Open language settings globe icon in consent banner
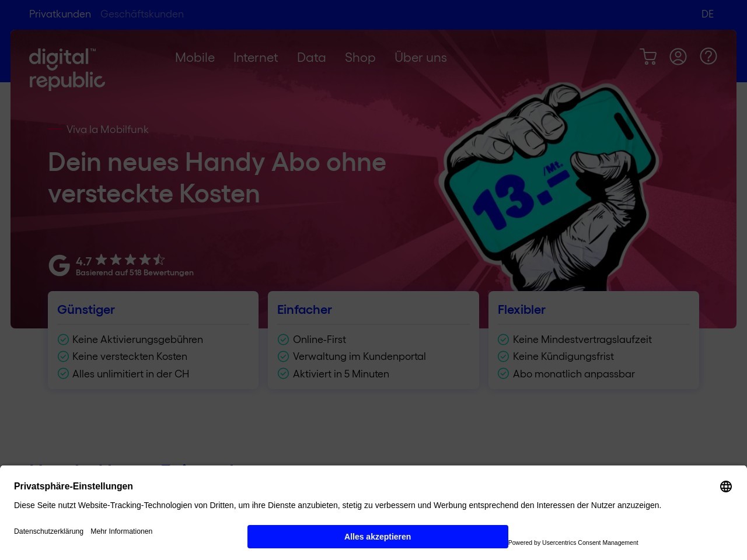 pos(726,487)
